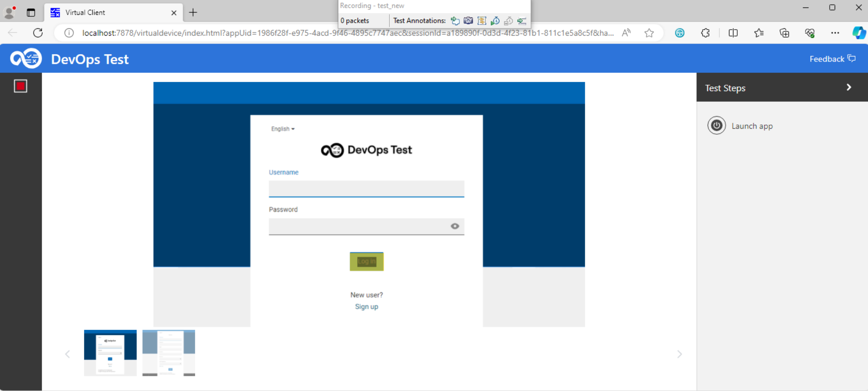Open the browser profile avatar
Image resolution: width=868 pixels, height=391 pixels.
coord(9,12)
